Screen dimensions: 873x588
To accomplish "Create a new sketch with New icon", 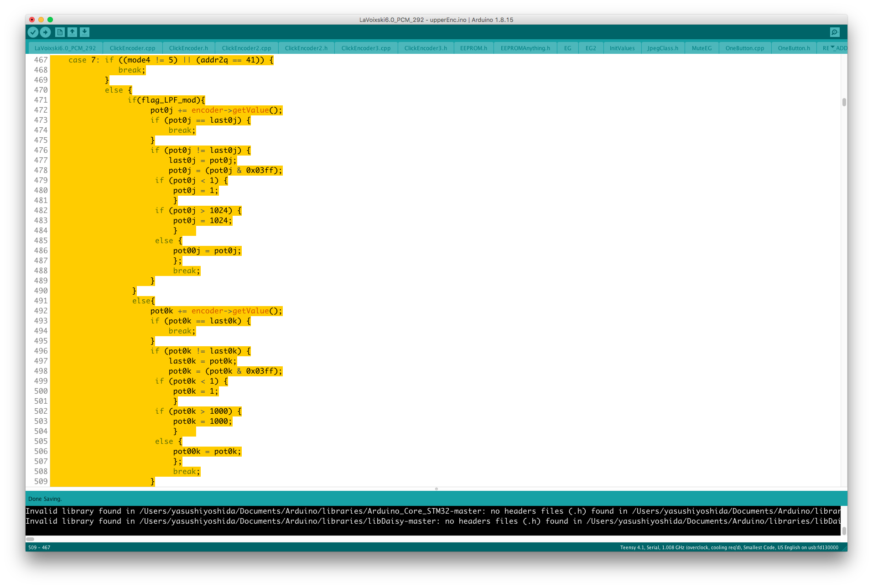I will click(60, 32).
